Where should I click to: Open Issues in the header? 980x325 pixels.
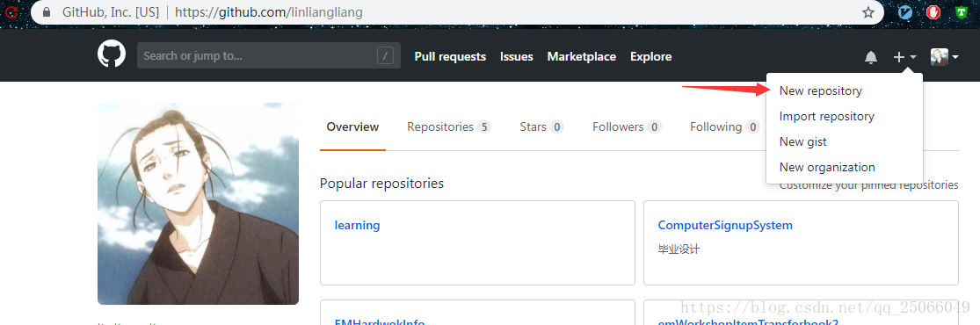516,56
